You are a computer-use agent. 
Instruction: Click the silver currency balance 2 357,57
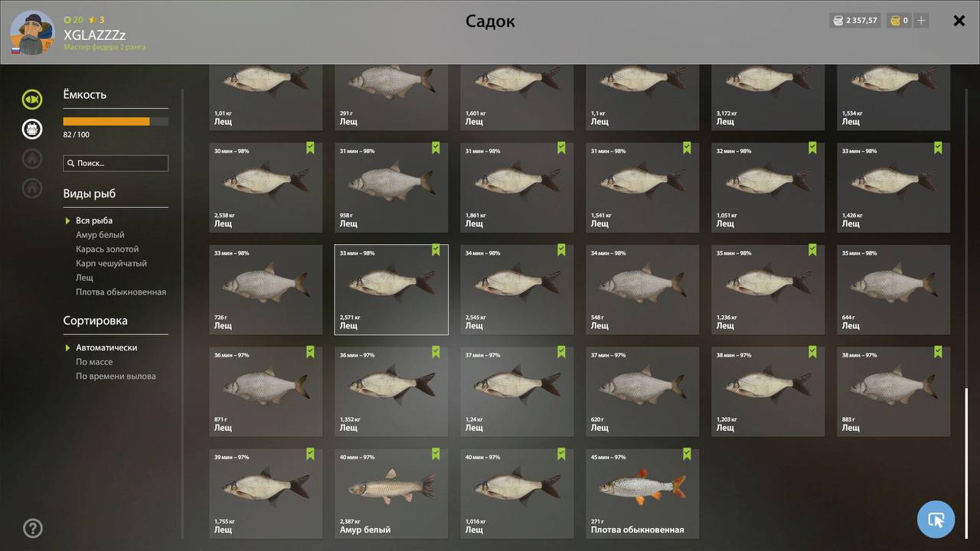(855, 21)
